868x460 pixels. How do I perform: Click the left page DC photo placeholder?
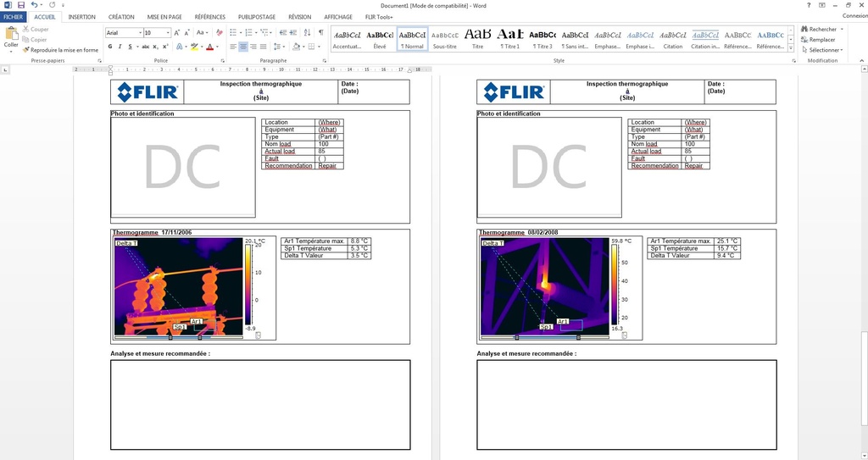point(183,167)
